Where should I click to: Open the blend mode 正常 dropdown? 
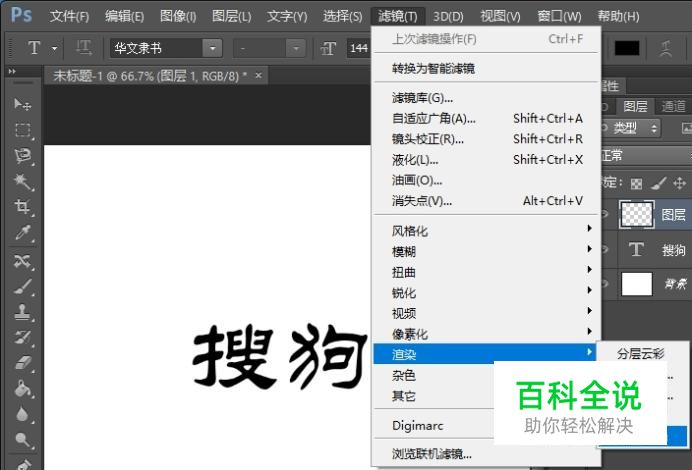tap(646, 156)
